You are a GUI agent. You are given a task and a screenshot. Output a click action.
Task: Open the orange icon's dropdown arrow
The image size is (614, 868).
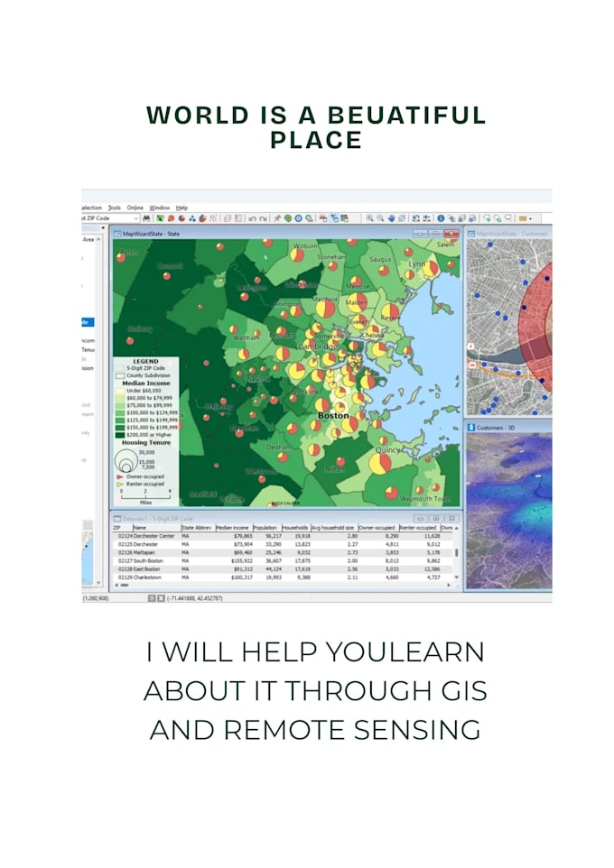coord(530,218)
